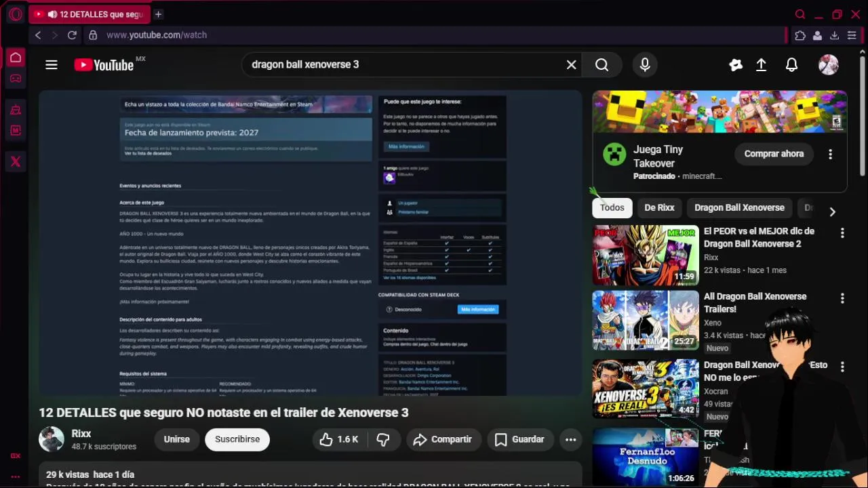Click the Unirse membership button

(176, 439)
